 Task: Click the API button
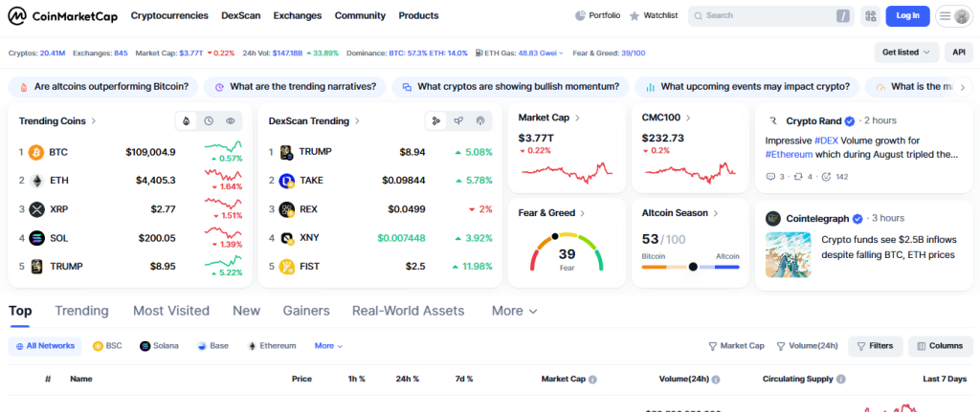coord(959,53)
